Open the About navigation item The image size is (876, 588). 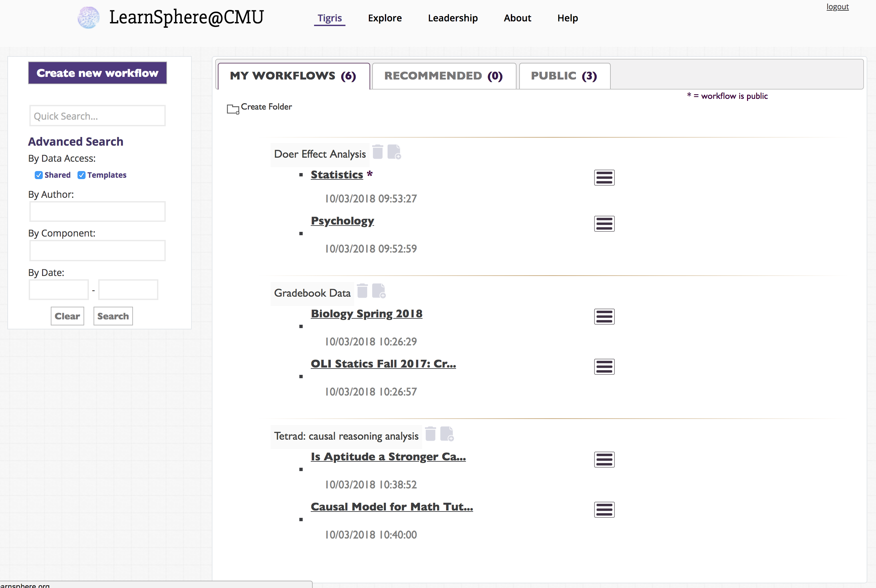pos(517,18)
